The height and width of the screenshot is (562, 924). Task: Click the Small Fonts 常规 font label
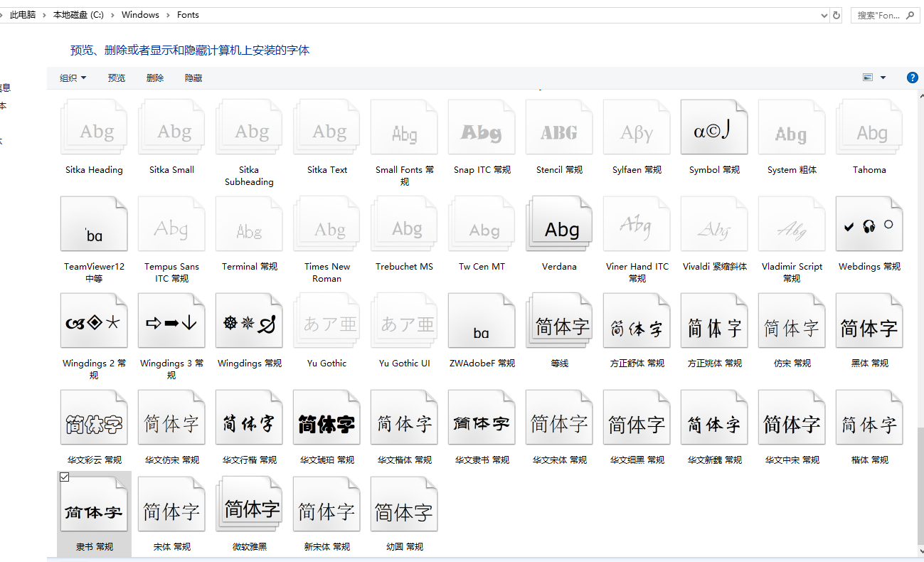(404, 176)
